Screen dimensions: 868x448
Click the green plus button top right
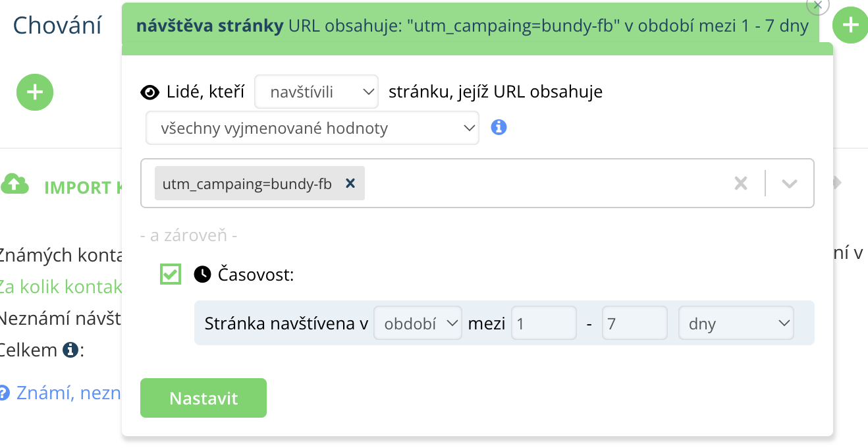pyautogui.click(x=850, y=26)
